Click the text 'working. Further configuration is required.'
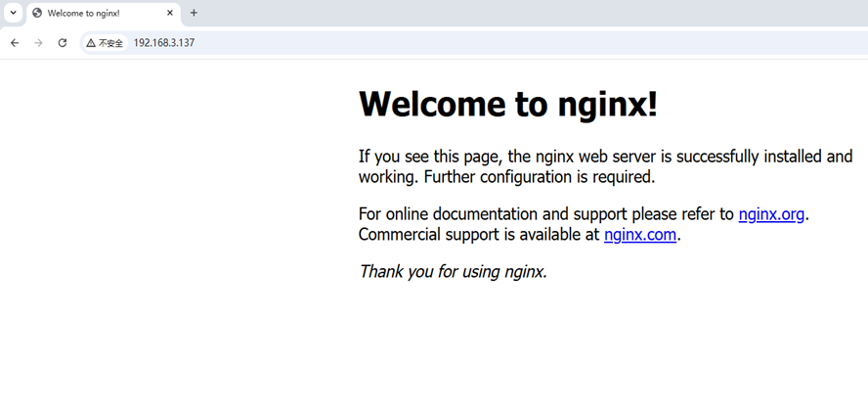The image size is (868, 408). pos(506,177)
